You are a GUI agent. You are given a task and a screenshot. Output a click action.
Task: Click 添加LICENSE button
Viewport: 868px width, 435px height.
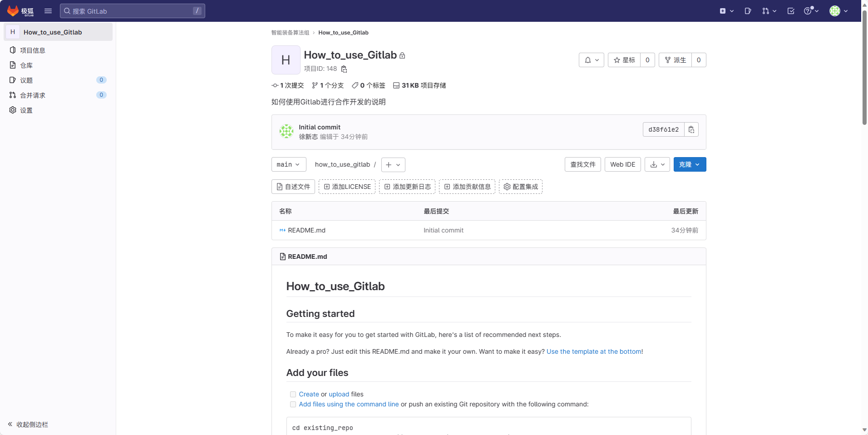click(x=347, y=187)
